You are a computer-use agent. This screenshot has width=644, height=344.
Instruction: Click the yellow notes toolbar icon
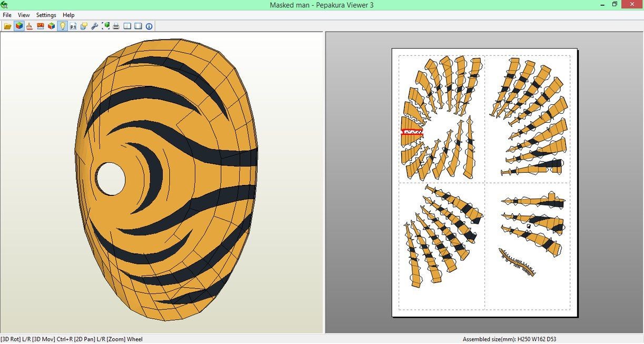(x=84, y=26)
